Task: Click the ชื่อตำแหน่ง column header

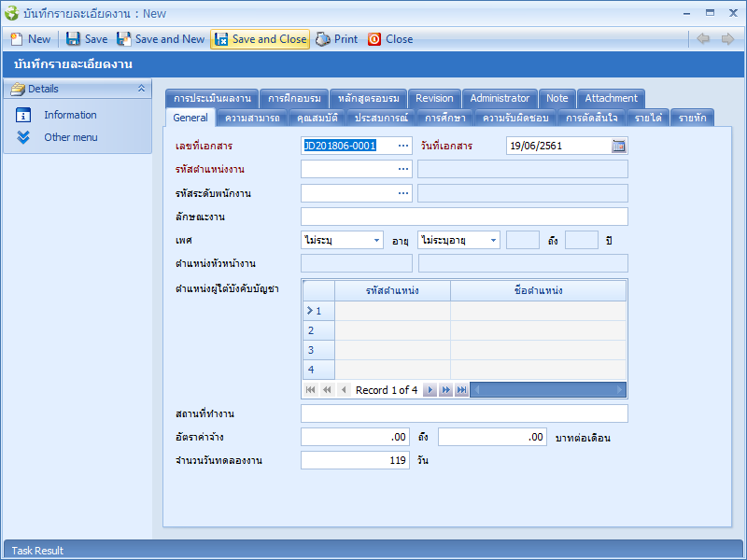Action: pyautogui.click(x=538, y=290)
